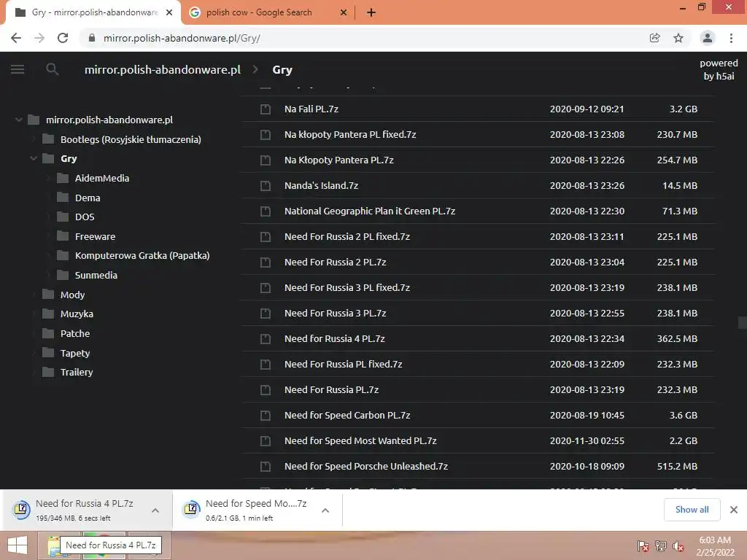Click the 3.6 GB size of Need for Speed Carbon

pos(683,415)
